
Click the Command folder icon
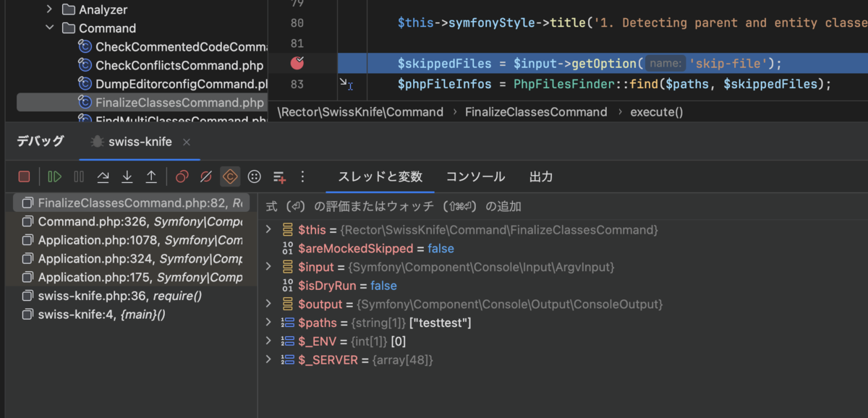coord(69,28)
